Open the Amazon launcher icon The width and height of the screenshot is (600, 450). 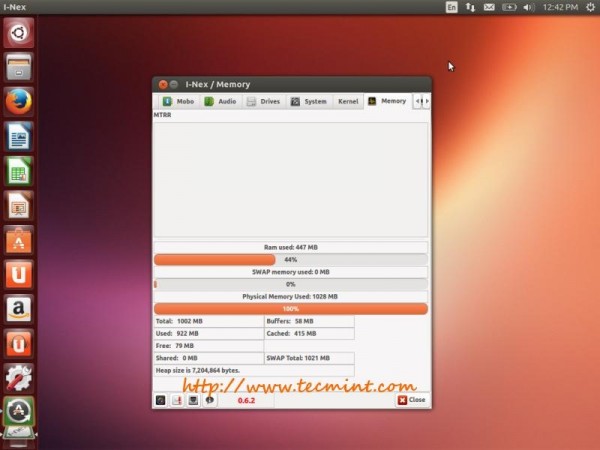19,309
